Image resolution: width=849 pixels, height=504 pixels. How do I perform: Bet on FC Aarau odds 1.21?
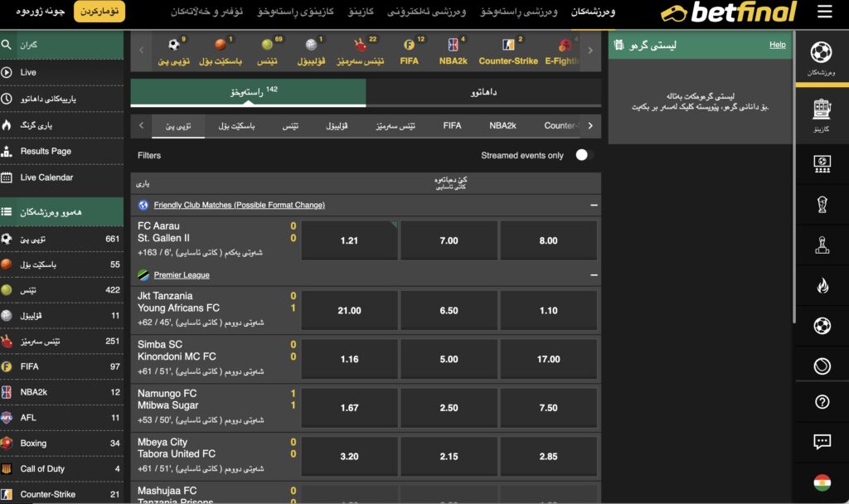349,240
